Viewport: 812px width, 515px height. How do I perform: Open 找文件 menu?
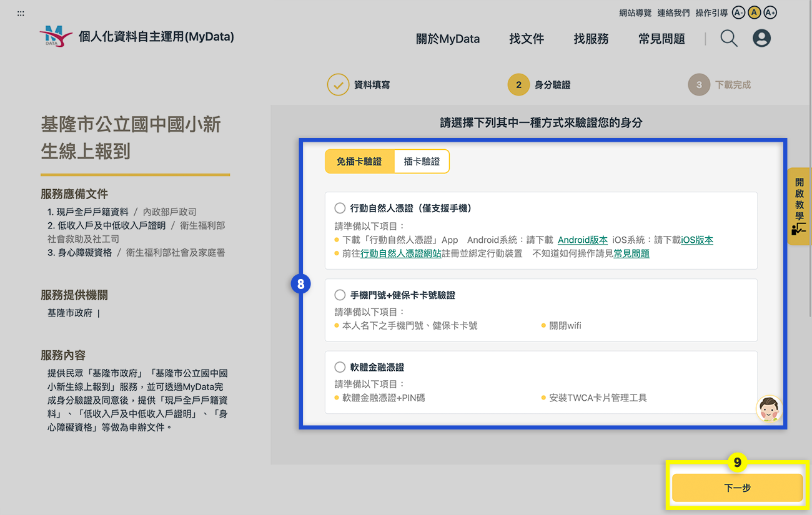tap(527, 39)
